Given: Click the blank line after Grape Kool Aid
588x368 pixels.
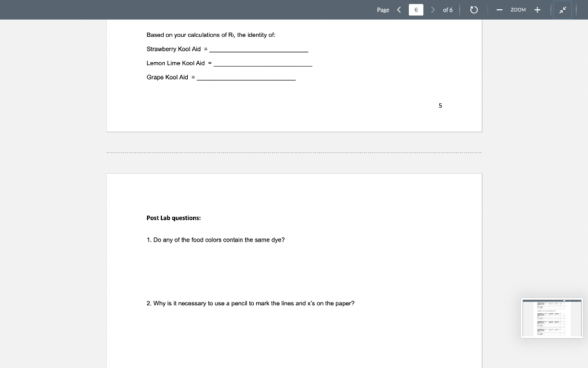Looking at the screenshot, I should pos(247,78).
